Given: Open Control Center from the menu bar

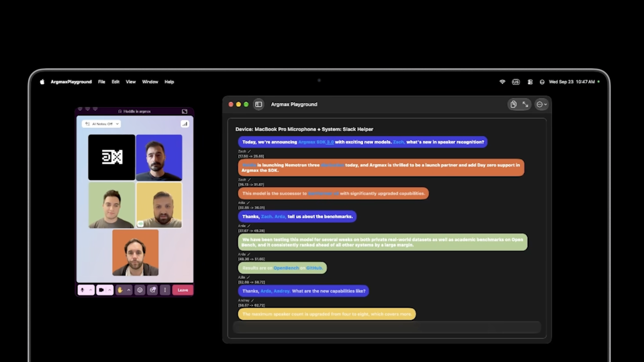Looking at the screenshot, I should click(530, 82).
